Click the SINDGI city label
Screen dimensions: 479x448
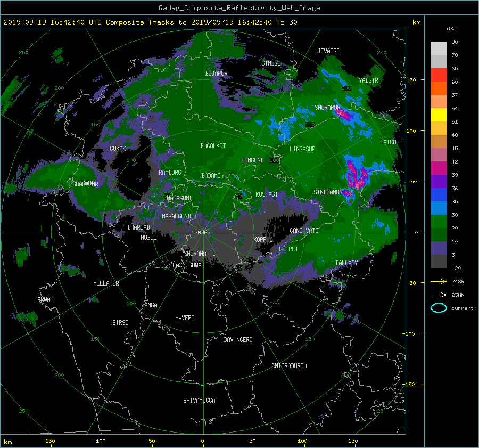[x=271, y=63]
